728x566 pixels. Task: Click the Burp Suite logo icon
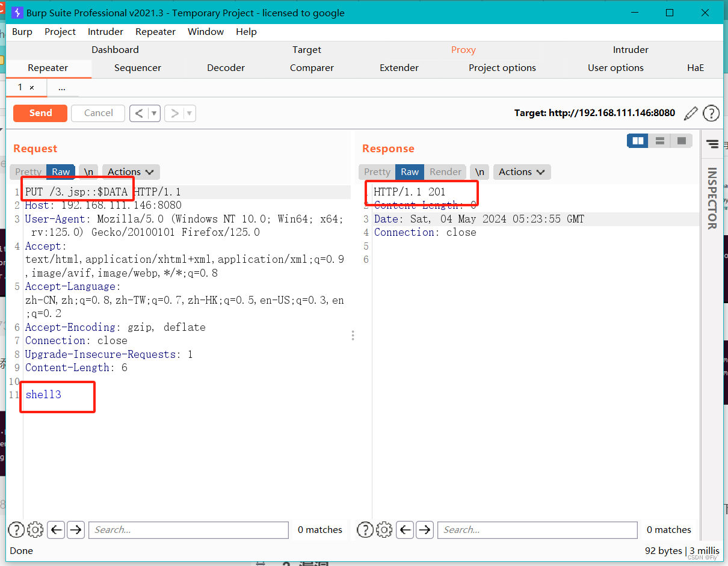pyautogui.click(x=17, y=13)
